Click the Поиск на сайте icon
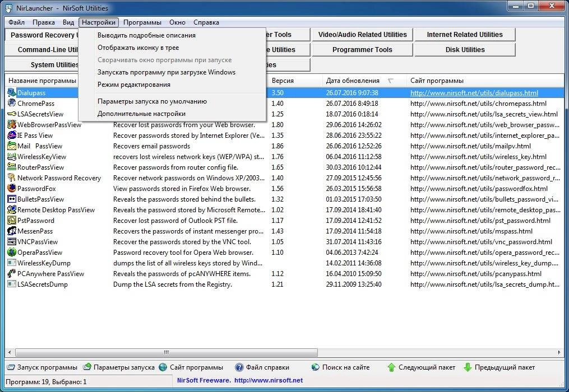 coord(316,367)
